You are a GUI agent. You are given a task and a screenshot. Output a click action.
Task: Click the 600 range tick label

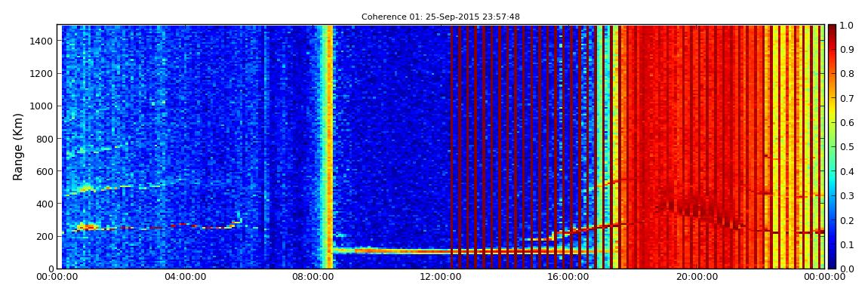[x=45, y=171]
